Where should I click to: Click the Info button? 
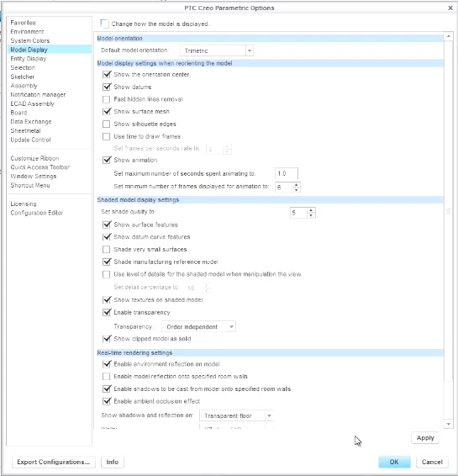coord(113,462)
